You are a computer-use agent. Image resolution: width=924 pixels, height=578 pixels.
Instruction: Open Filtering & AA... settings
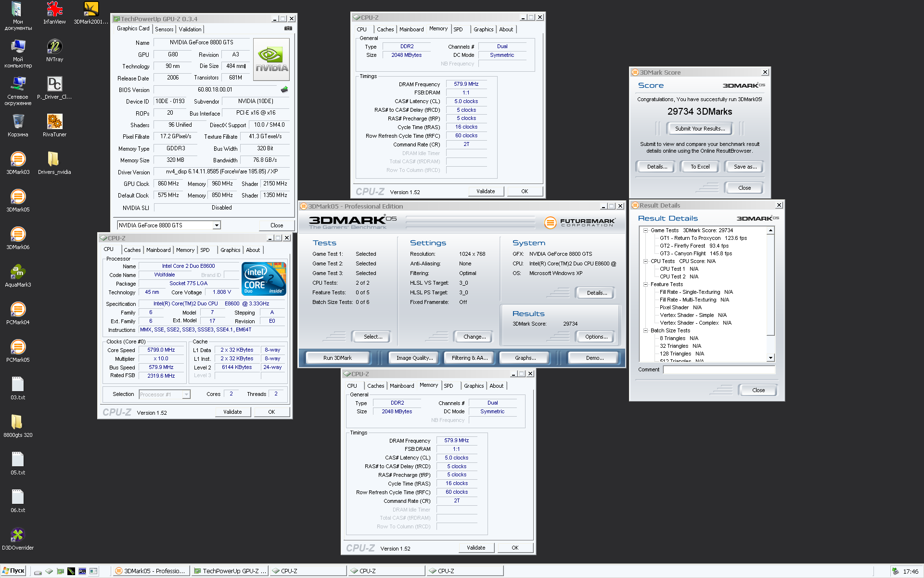[x=470, y=358]
